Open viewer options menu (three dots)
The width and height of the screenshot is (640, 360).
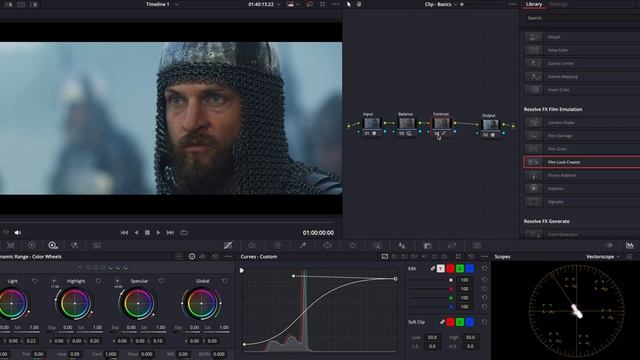tap(336, 4)
